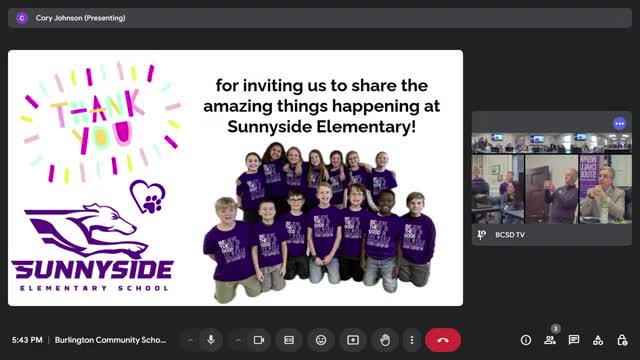Viewport: 640px width, 360px height.
Task: Select the BCSD TV video tile
Action: pyautogui.click(x=552, y=178)
